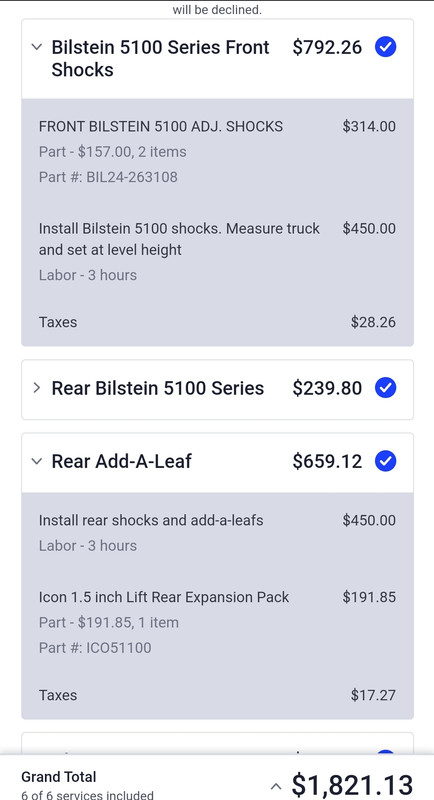The height and width of the screenshot is (800, 434).
Task: Uncheck the Bilstein 5100 Series Front Shocks service
Action: (x=386, y=47)
